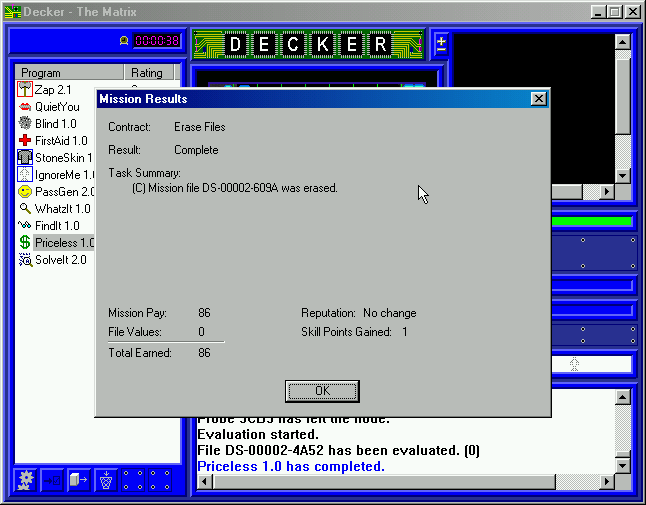Click the FindIt glasses icon
646x505 pixels.
[25, 225]
